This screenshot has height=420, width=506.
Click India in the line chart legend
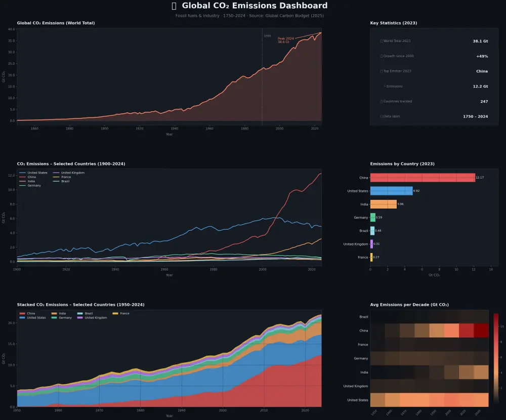click(x=31, y=181)
